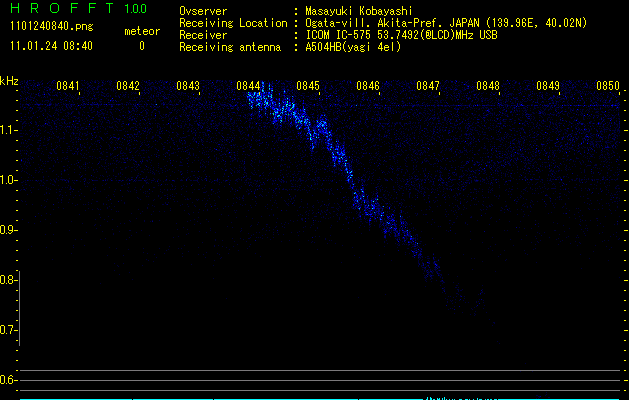629x400 pixels.
Task: Click the Receiving antenna label
Action: coord(230,47)
